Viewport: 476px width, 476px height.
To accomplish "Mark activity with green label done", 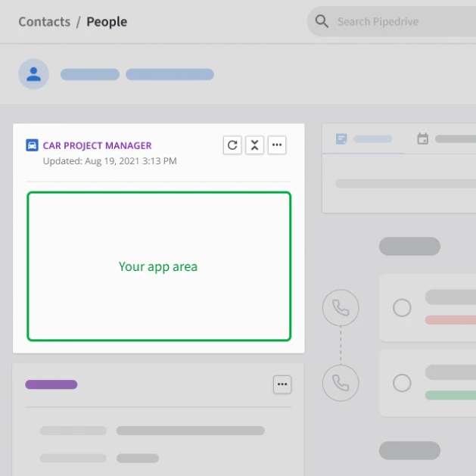I will (x=402, y=383).
